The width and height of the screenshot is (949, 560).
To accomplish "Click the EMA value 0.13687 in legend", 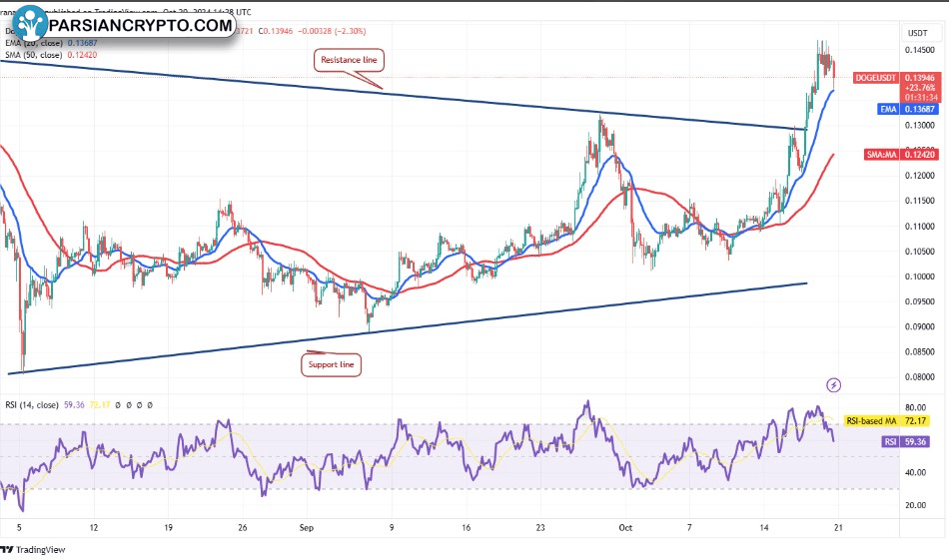I will 82,43.
